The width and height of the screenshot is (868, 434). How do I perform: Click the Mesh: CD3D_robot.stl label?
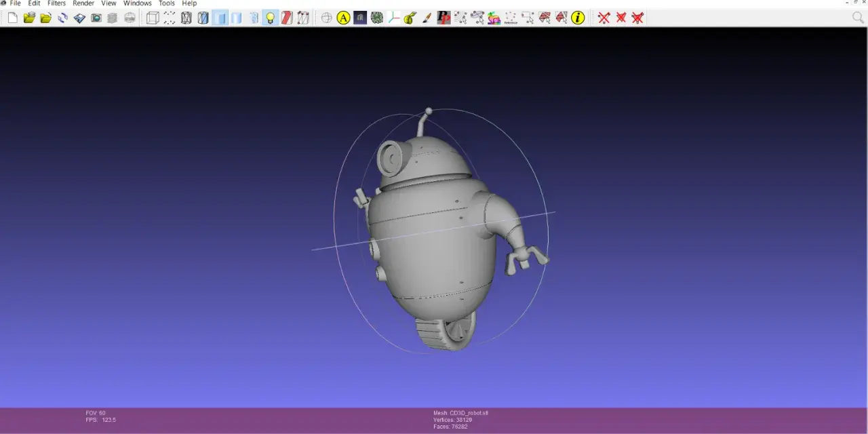click(x=461, y=413)
